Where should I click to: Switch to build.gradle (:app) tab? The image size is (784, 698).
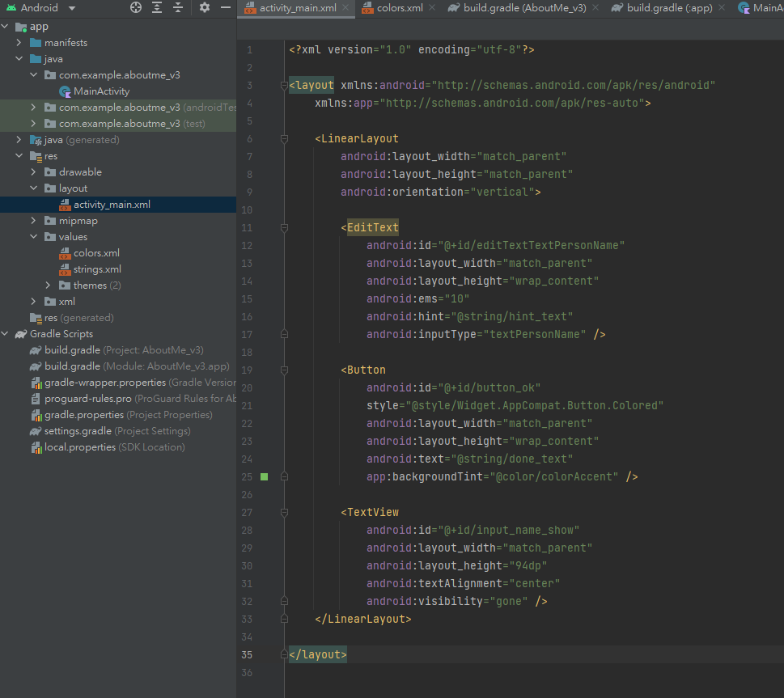pyautogui.click(x=669, y=8)
